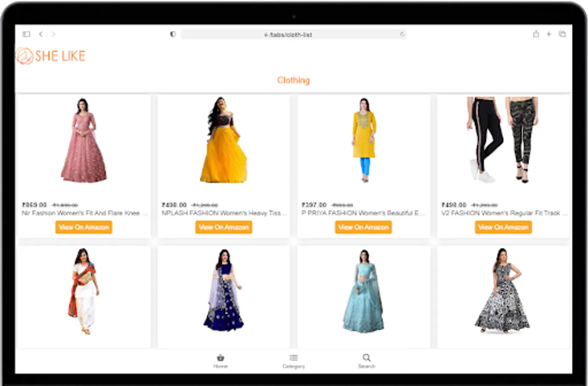588x386 pixels.
Task: Open the black and camo track pants image
Action: [502, 140]
